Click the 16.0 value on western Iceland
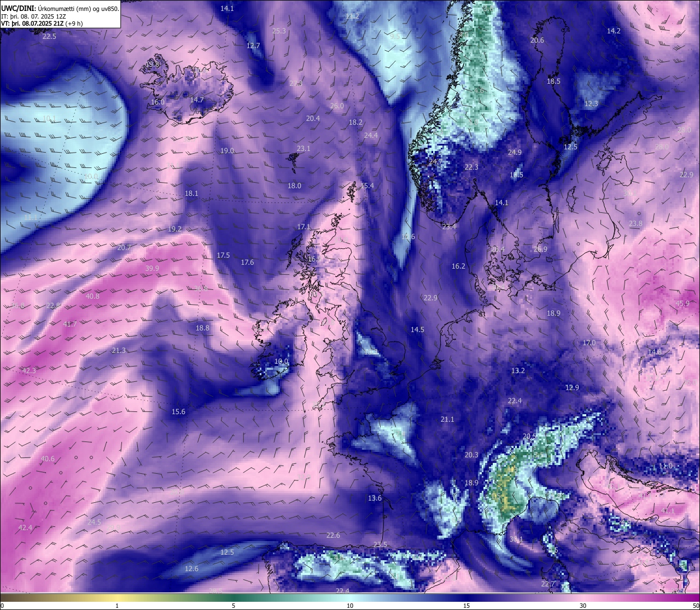700x610 pixels. (157, 102)
